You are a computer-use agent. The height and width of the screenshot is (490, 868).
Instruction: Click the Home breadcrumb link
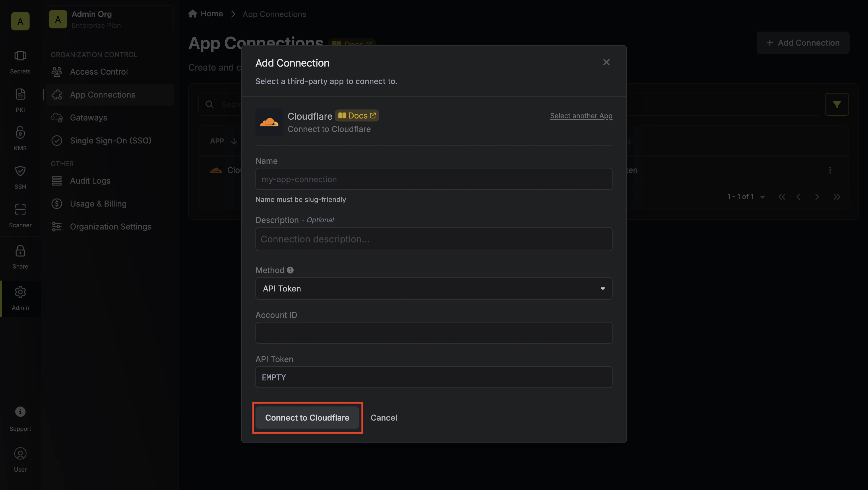click(206, 14)
